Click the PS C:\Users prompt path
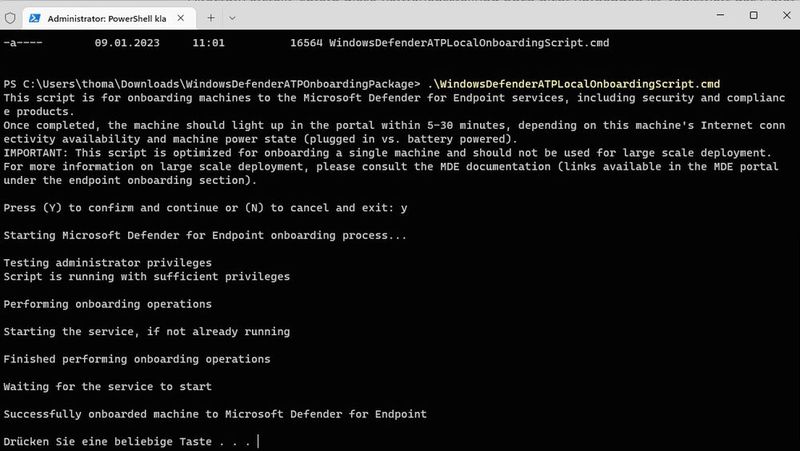Viewport: 800px width, 451px height. tap(212, 82)
